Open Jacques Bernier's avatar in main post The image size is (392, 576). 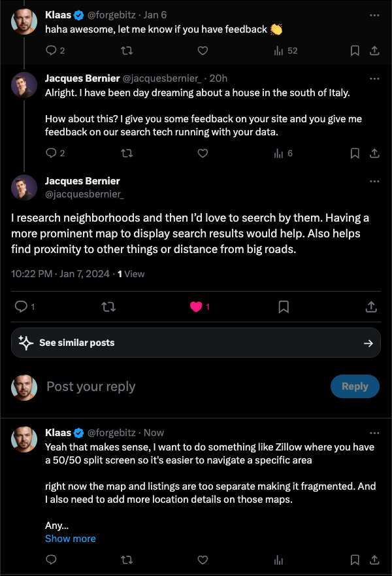[x=24, y=187]
